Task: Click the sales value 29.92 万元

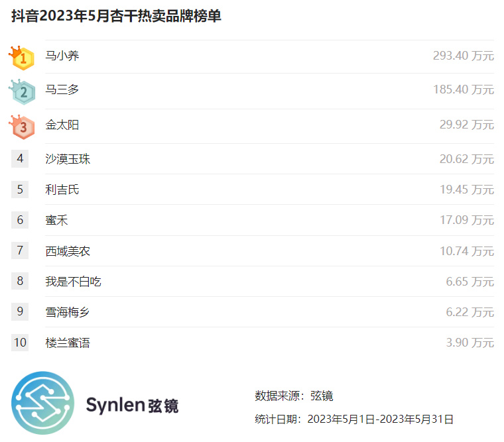Action: [467, 125]
